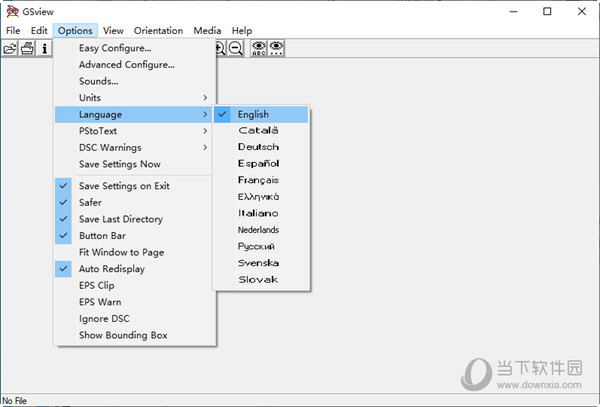Select Slovak language
This screenshot has height=407, width=600.
click(261, 280)
